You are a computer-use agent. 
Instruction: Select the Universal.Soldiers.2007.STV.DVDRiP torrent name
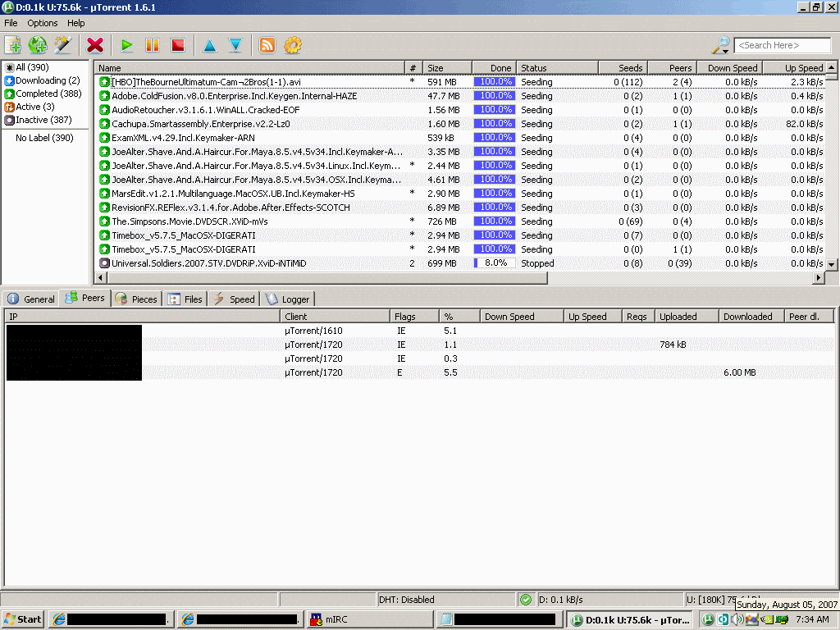pos(209,263)
